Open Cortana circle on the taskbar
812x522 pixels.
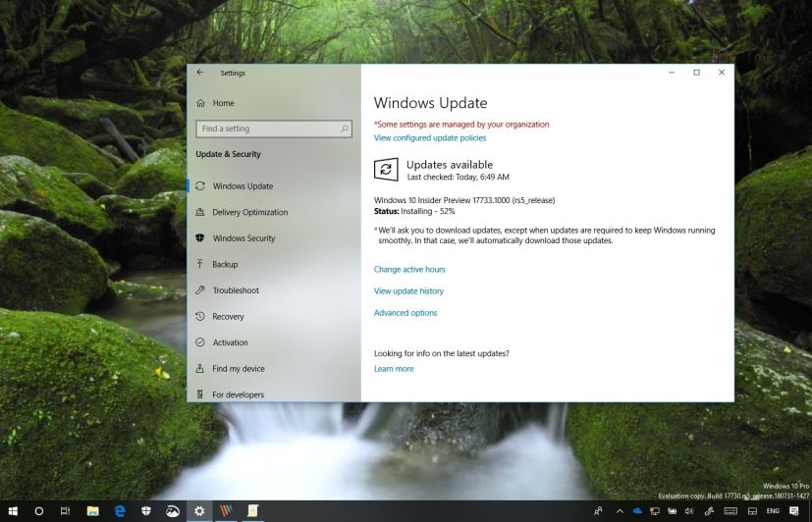point(39,511)
